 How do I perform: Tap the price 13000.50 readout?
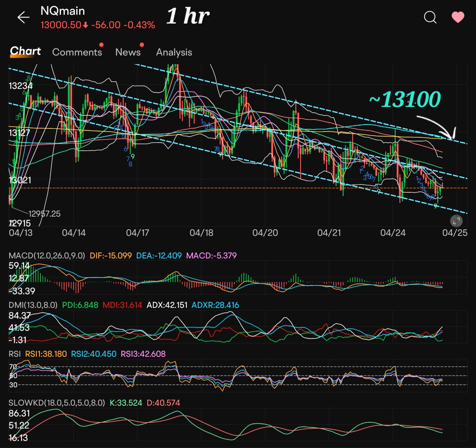[x=61, y=25]
